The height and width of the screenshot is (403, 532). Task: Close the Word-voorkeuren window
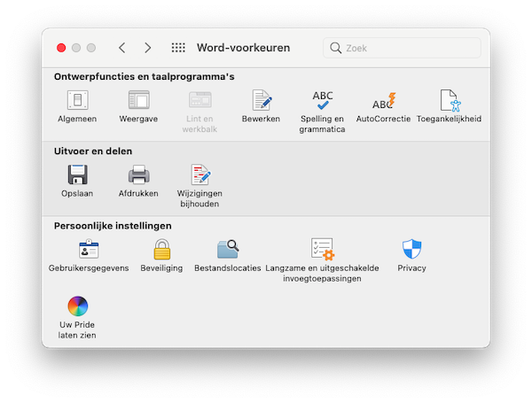coord(61,48)
